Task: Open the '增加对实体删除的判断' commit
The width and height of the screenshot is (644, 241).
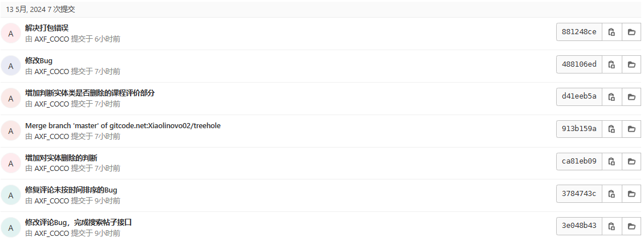Action: [x=61, y=158]
